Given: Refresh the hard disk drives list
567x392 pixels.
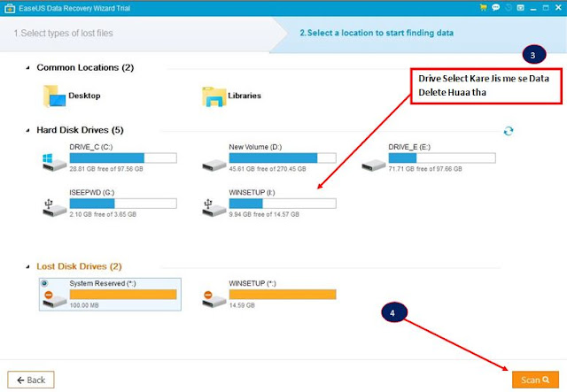Looking at the screenshot, I should pyautogui.click(x=509, y=131).
